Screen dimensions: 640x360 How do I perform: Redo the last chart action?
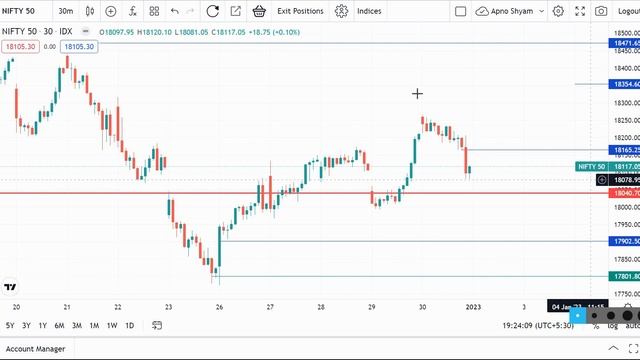click(190, 11)
